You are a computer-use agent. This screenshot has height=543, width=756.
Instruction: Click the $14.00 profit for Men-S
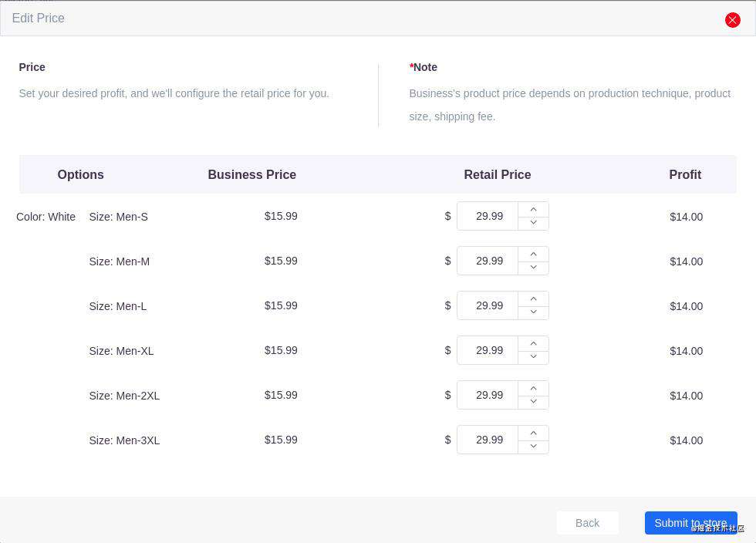(x=686, y=217)
